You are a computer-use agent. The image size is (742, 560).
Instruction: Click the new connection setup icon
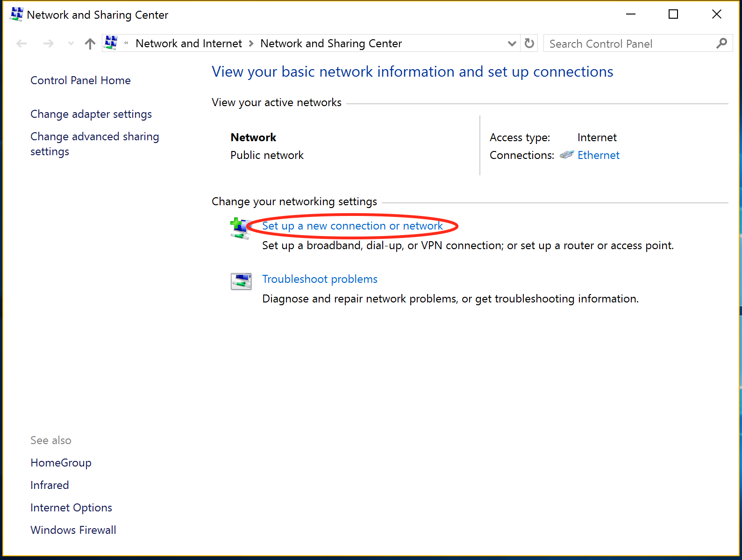click(x=241, y=229)
